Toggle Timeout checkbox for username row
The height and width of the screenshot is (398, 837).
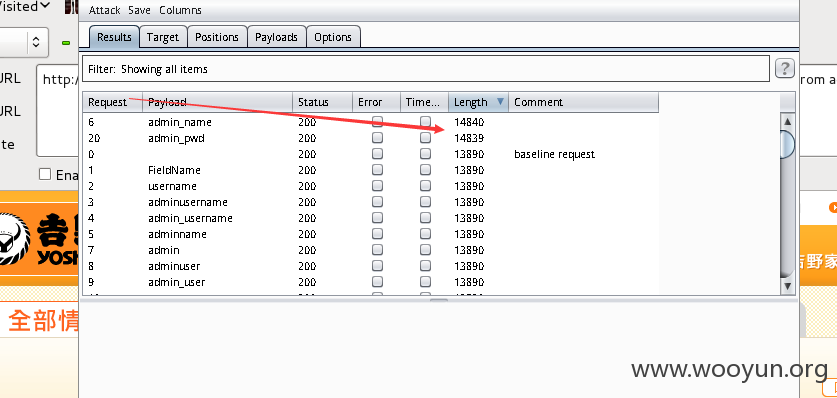425,186
